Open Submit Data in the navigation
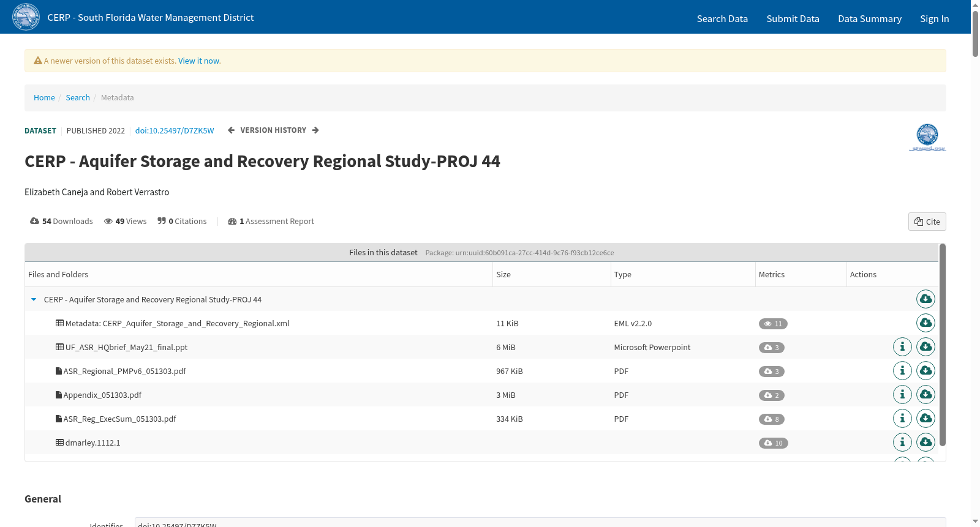The image size is (980, 527). pos(793,18)
